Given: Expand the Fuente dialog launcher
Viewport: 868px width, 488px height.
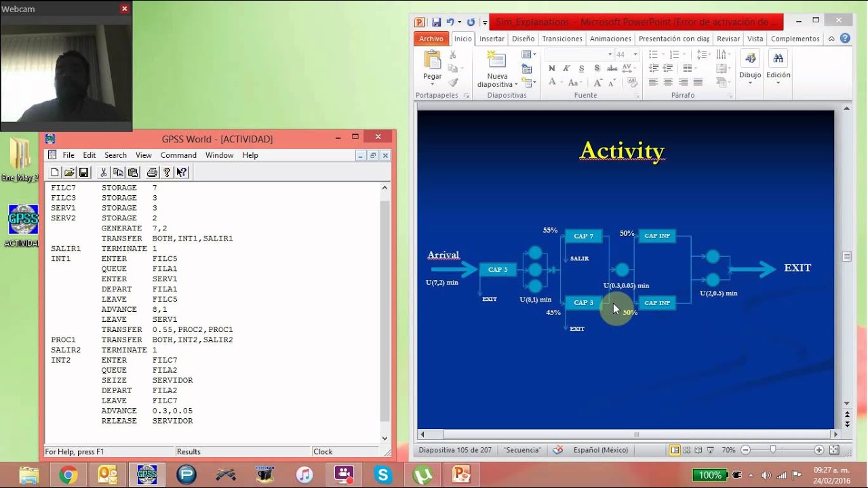Looking at the screenshot, I should tap(637, 96).
